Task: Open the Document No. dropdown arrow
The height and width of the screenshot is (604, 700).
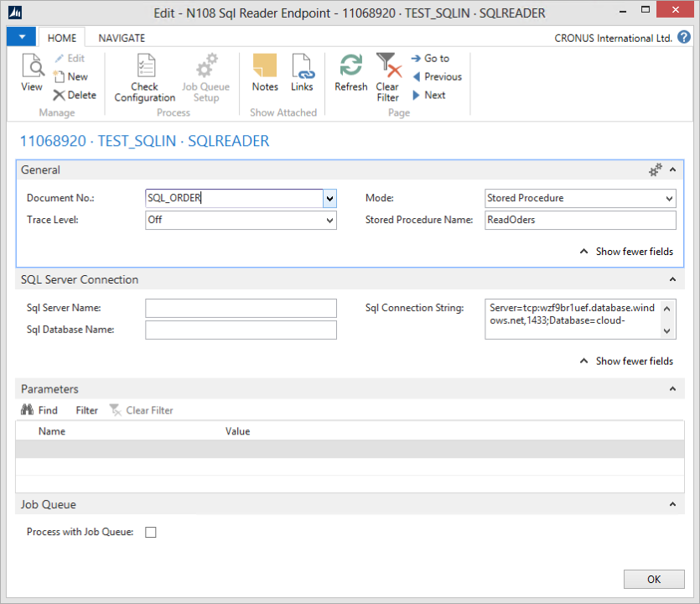Action: 329,198
